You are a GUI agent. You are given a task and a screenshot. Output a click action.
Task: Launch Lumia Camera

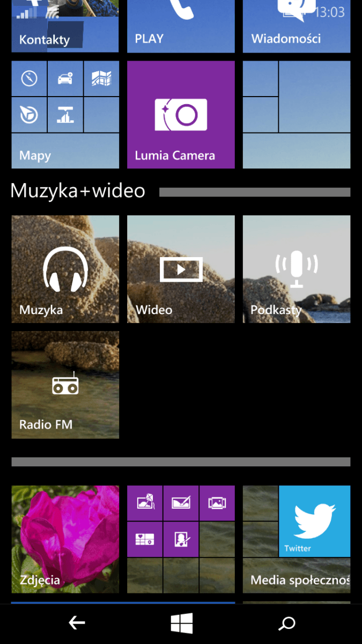point(181,114)
